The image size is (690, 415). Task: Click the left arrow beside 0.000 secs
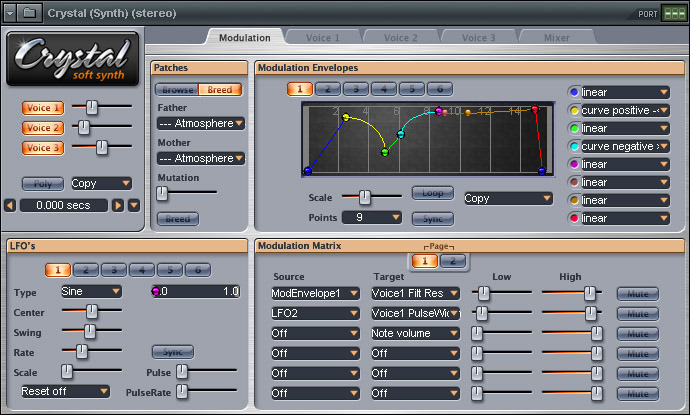(10, 205)
